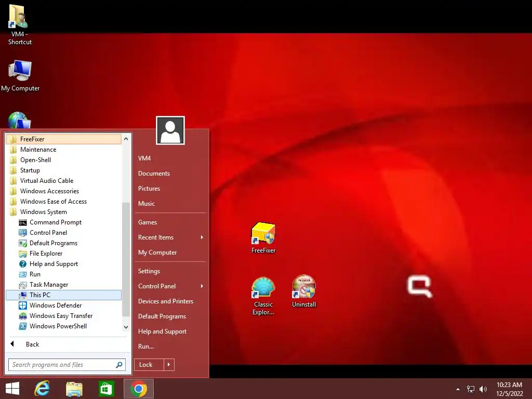Select the FreeFixer desktop shortcut
Screen dimensions: 532x399
click(263, 238)
